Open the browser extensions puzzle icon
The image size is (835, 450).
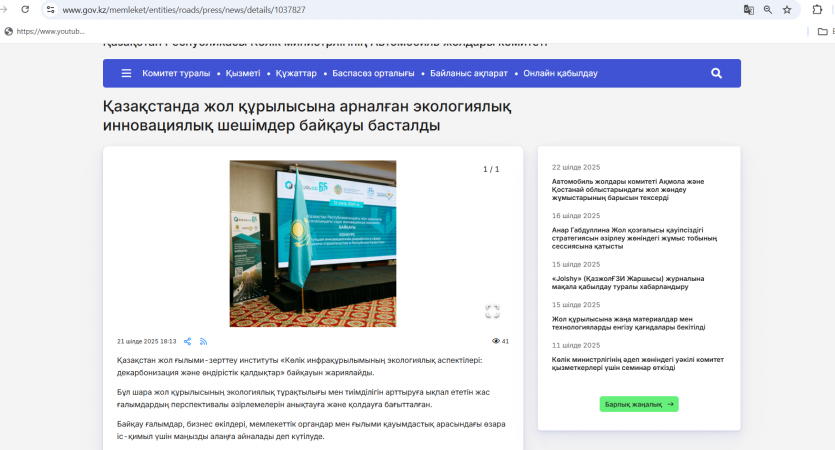point(817,10)
